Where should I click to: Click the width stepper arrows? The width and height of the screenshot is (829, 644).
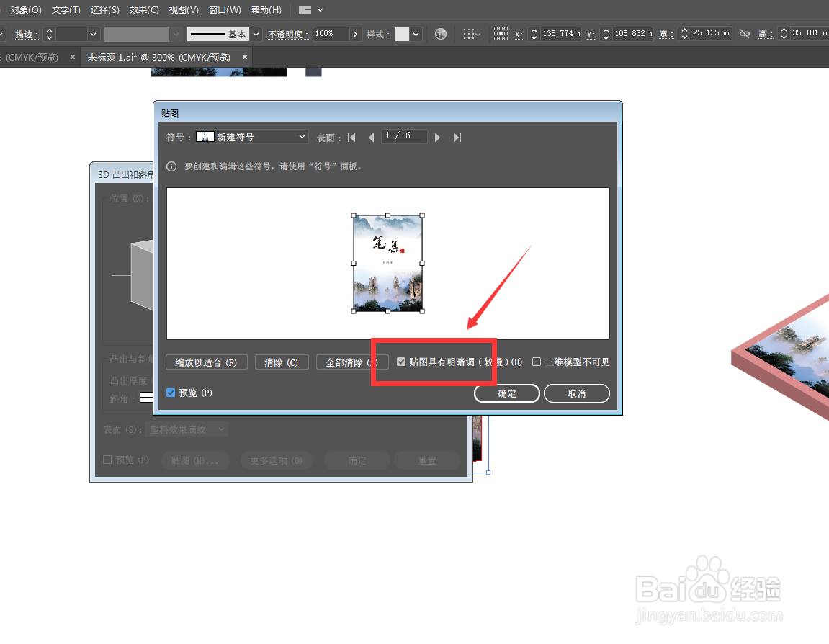tap(684, 34)
